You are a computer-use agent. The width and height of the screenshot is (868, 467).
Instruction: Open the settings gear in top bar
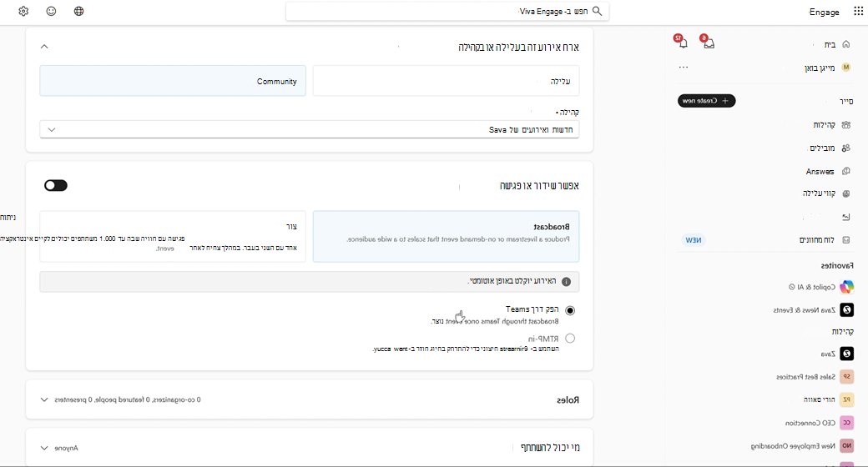[23, 11]
